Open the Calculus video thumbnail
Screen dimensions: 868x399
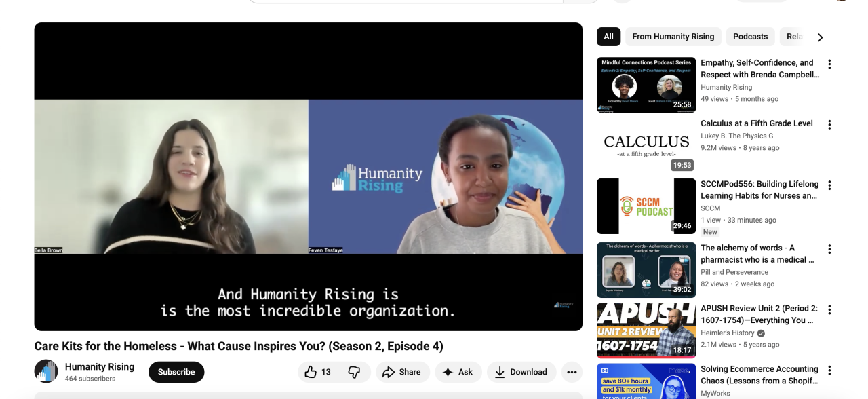[646, 145]
